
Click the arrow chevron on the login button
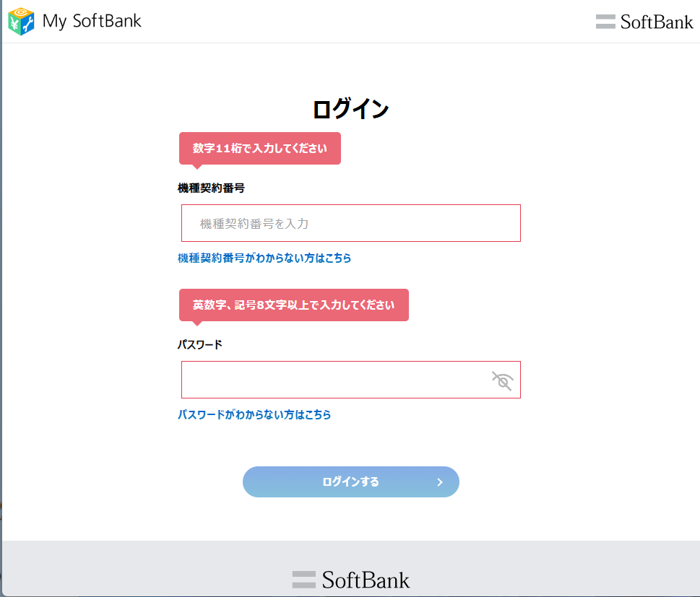[x=440, y=482]
